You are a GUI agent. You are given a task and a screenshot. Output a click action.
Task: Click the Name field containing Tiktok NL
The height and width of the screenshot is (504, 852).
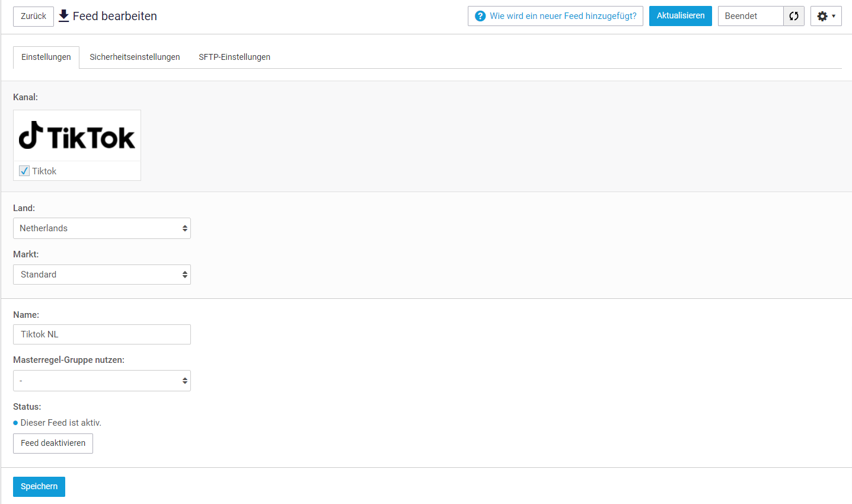[x=102, y=334]
